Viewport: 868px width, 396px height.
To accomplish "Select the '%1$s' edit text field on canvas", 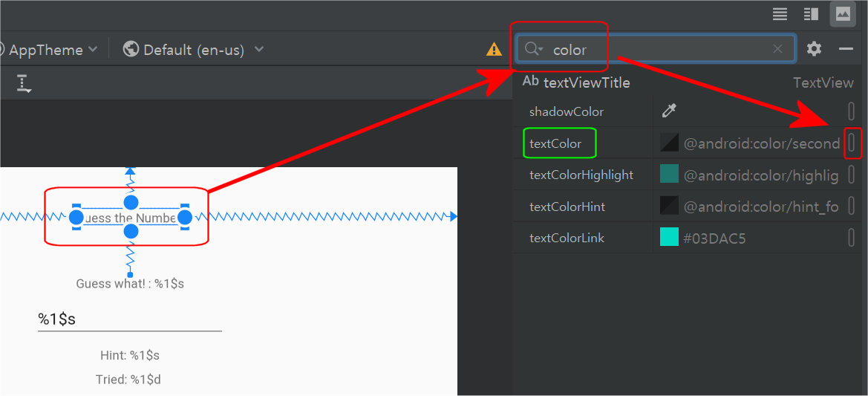I will click(x=129, y=320).
